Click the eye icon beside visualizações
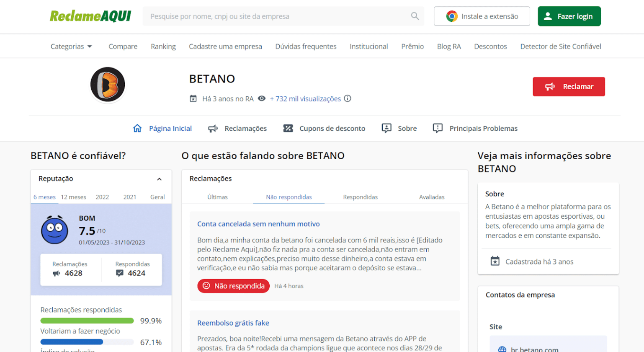 tap(262, 98)
